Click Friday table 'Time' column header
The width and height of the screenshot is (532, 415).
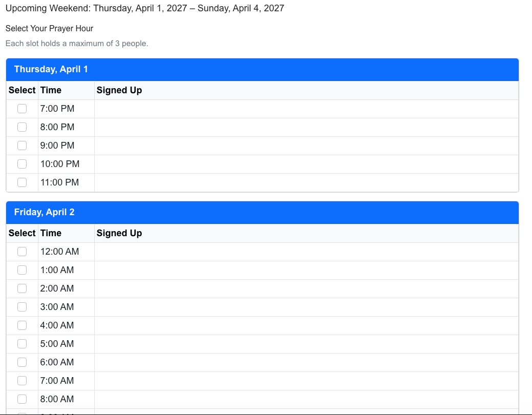tap(66, 233)
